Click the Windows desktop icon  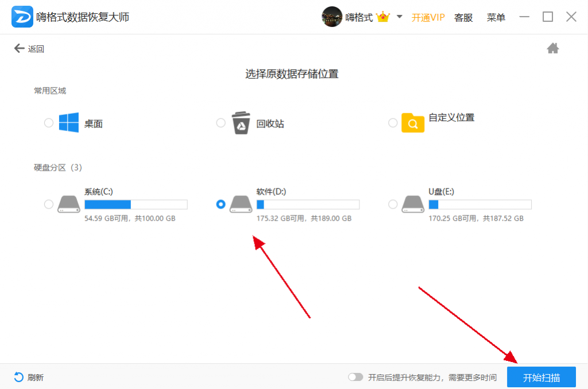[69, 122]
